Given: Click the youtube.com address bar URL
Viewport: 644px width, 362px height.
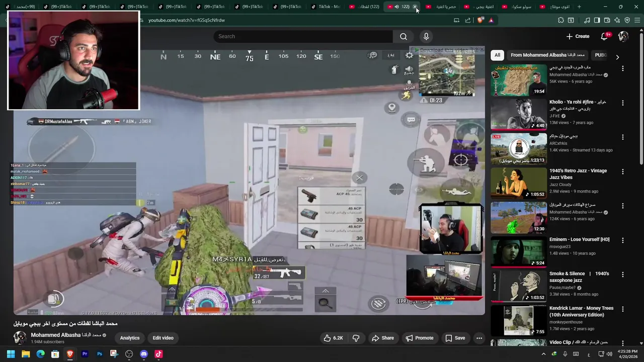Looking at the screenshot, I should (187, 20).
